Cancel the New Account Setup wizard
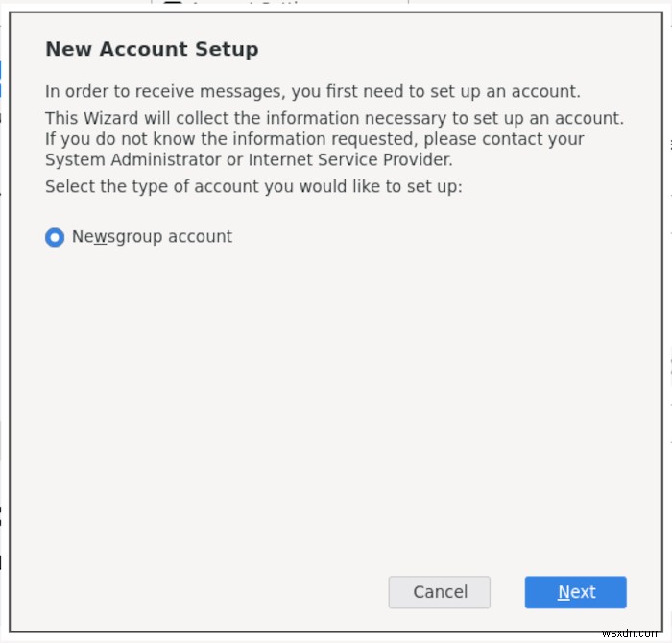672x643 pixels. coord(440,592)
